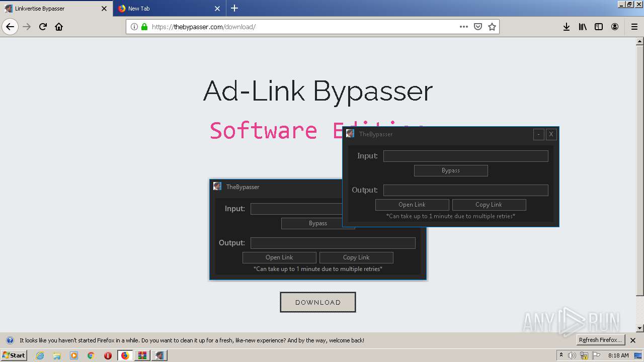This screenshot has height=362, width=644.
Task: Close the New Tab tab
Action: coord(217,9)
